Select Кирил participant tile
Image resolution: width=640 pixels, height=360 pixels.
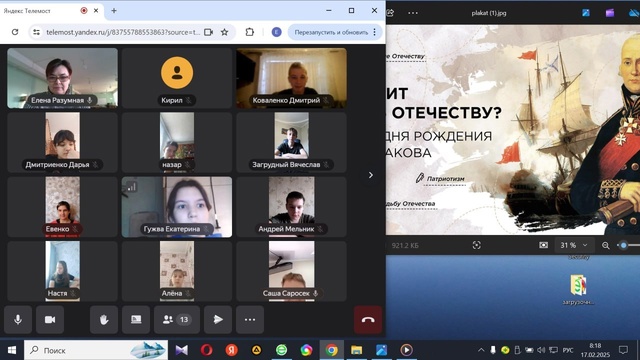[177, 78]
